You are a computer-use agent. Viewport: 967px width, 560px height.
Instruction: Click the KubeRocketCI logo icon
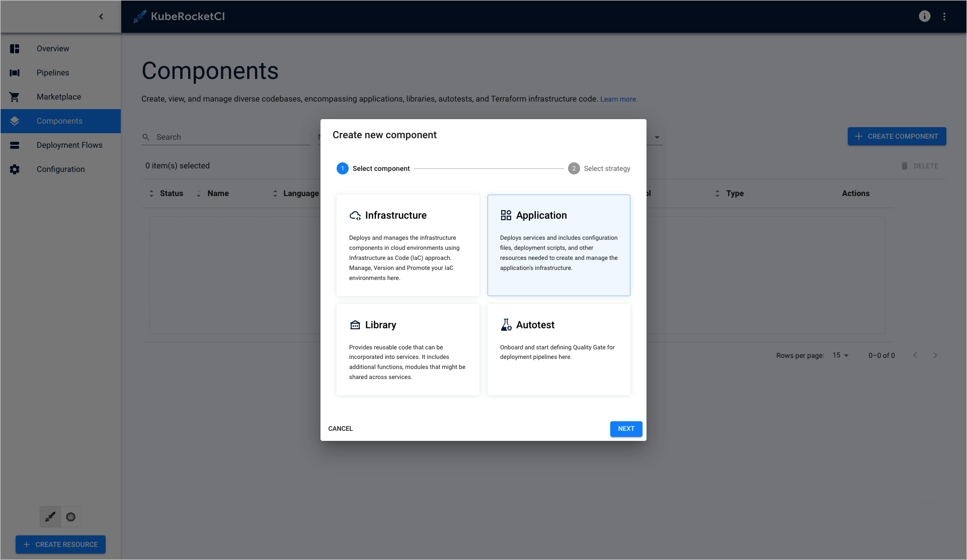[x=139, y=16]
